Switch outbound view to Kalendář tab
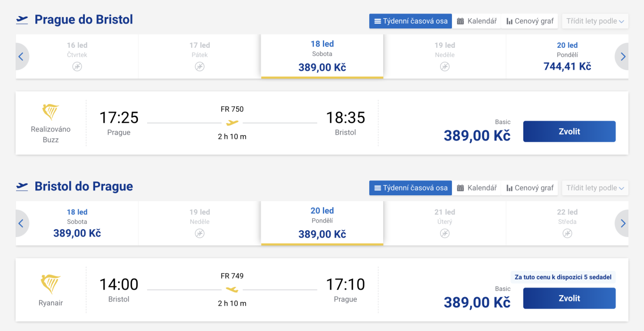Viewport: 644px width, 331px height. [x=477, y=21]
